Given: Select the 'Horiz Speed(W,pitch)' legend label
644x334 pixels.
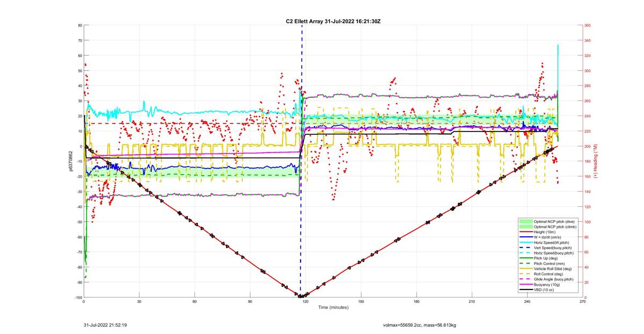Looking at the screenshot, I should coord(551,242).
